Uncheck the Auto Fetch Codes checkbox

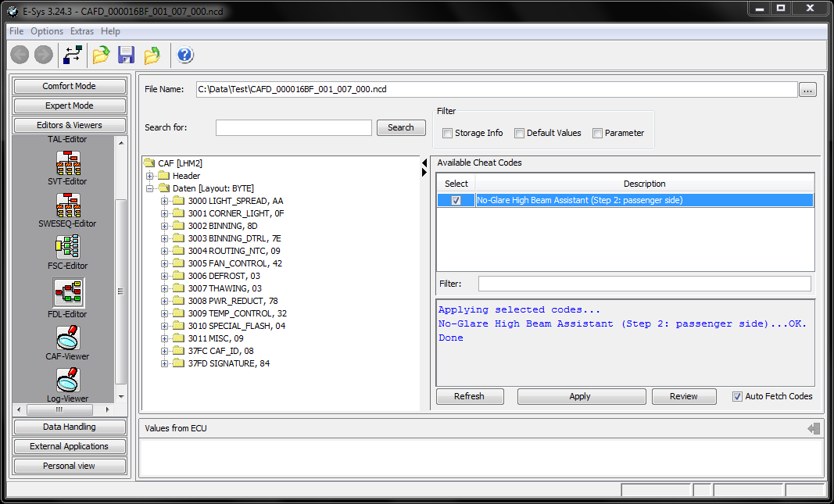737,397
